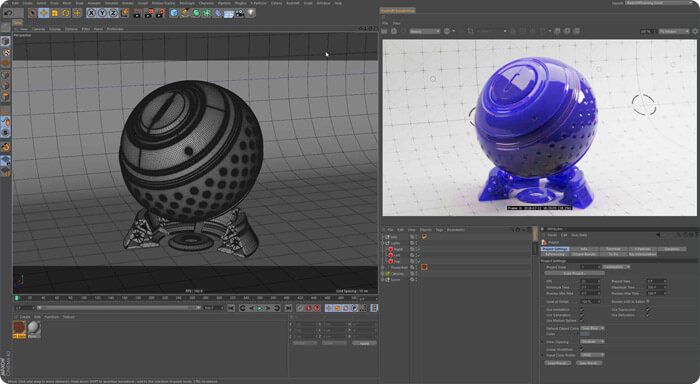Select the Rotate tool in top toolbar
Image resolution: width=700 pixels, height=384 pixels.
click(x=66, y=13)
